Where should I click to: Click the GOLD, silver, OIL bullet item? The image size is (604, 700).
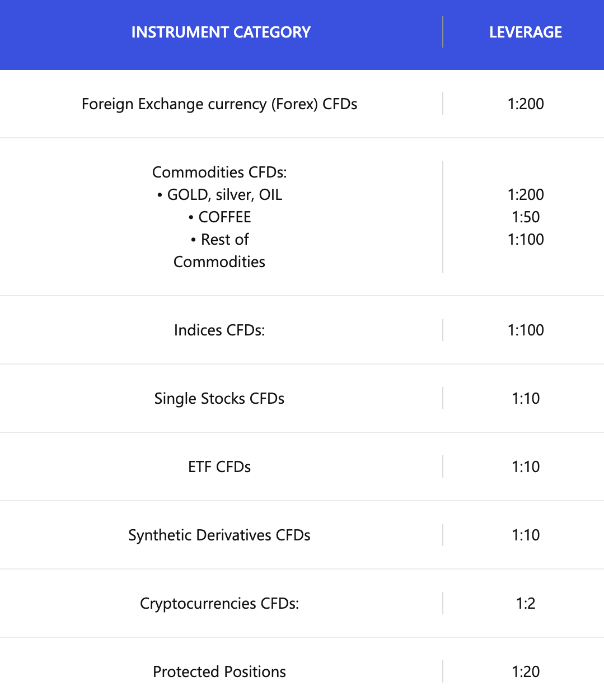(219, 195)
